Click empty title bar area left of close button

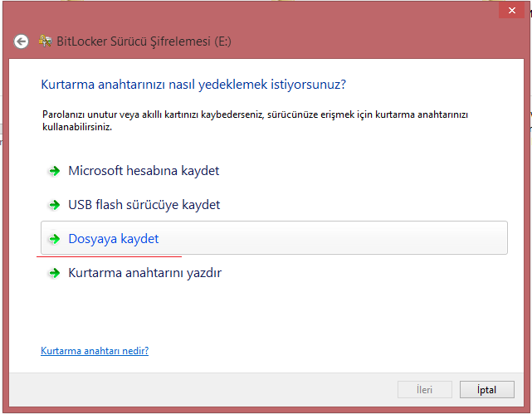coord(332,12)
